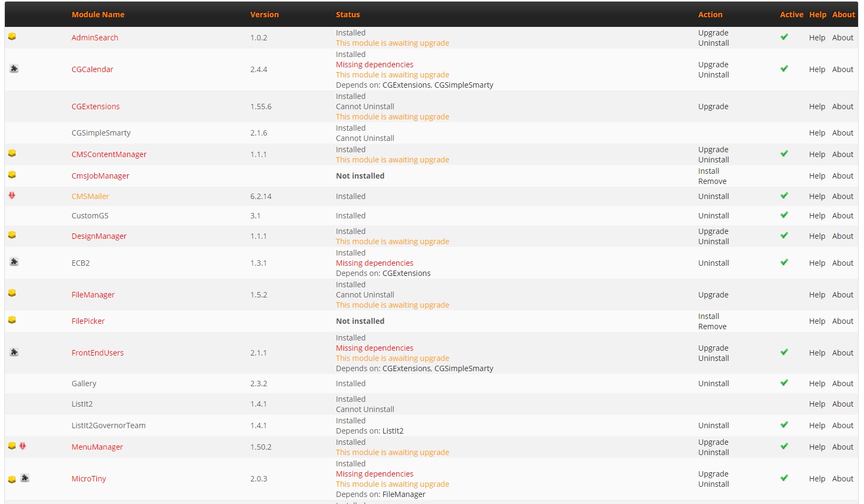Click the red arrow icon beside MenuManager
864x504 pixels.
(23, 446)
